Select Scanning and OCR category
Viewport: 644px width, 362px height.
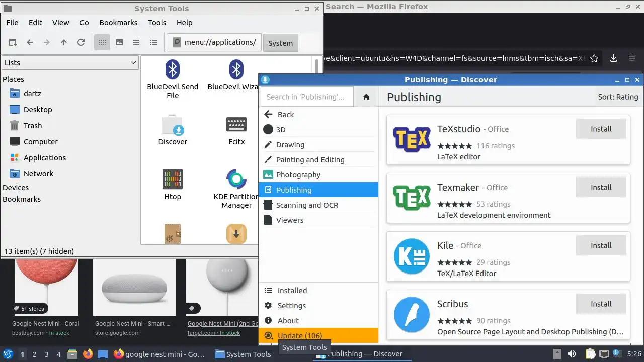(319, 205)
